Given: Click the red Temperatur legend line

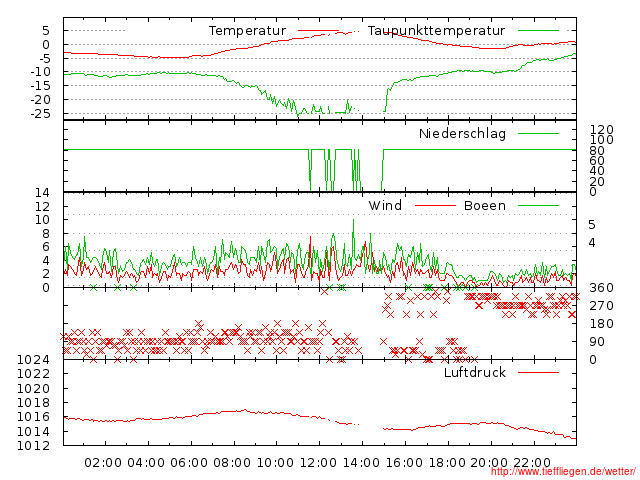Looking at the screenshot, I should tap(319, 31).
